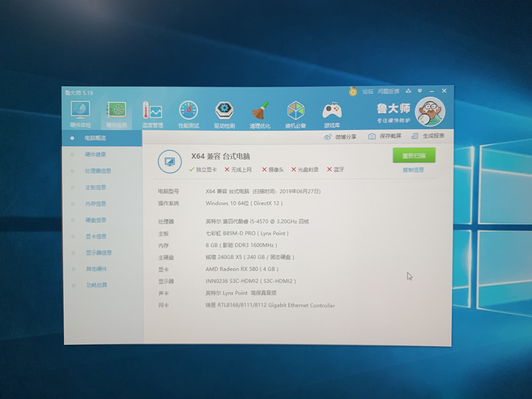This screenshot has width=532, height=399.
Task: Select 处理器信息 sidebar entry
Action: [98, 171]
